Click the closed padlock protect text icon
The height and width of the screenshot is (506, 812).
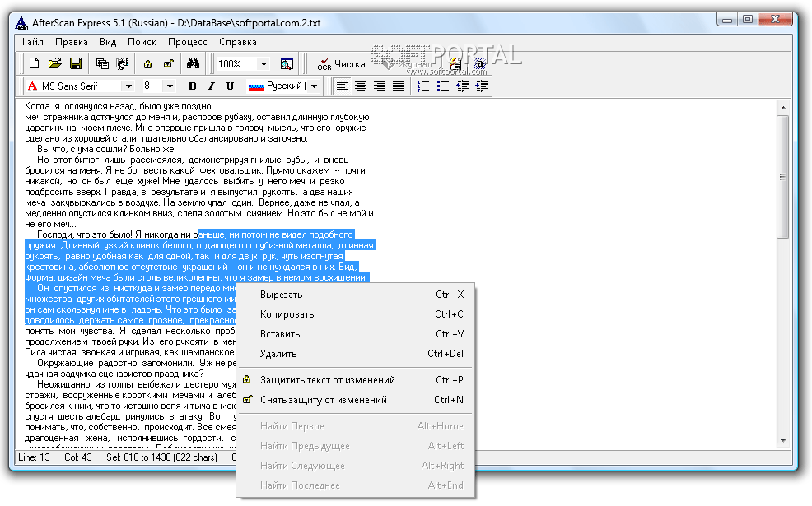147,63
